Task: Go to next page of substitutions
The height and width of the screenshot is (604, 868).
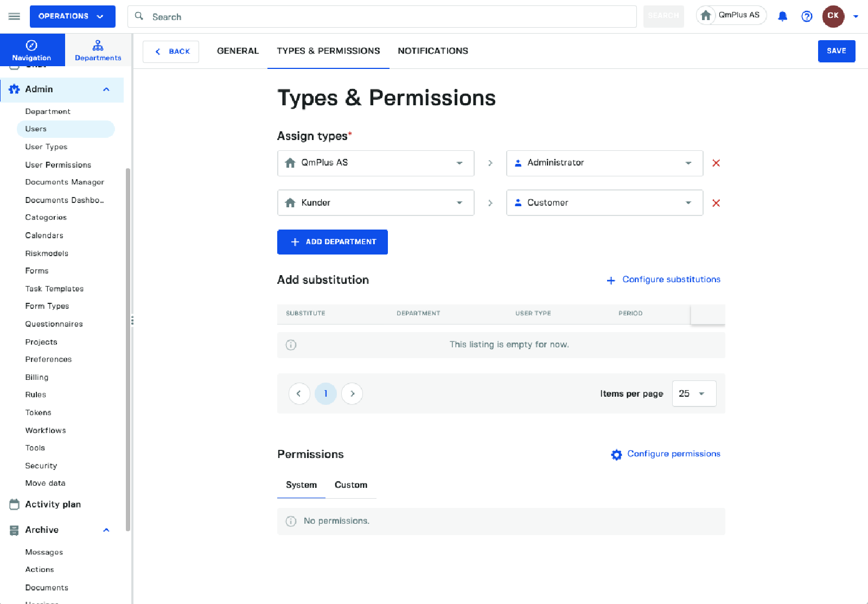Action: pos(352,394)
